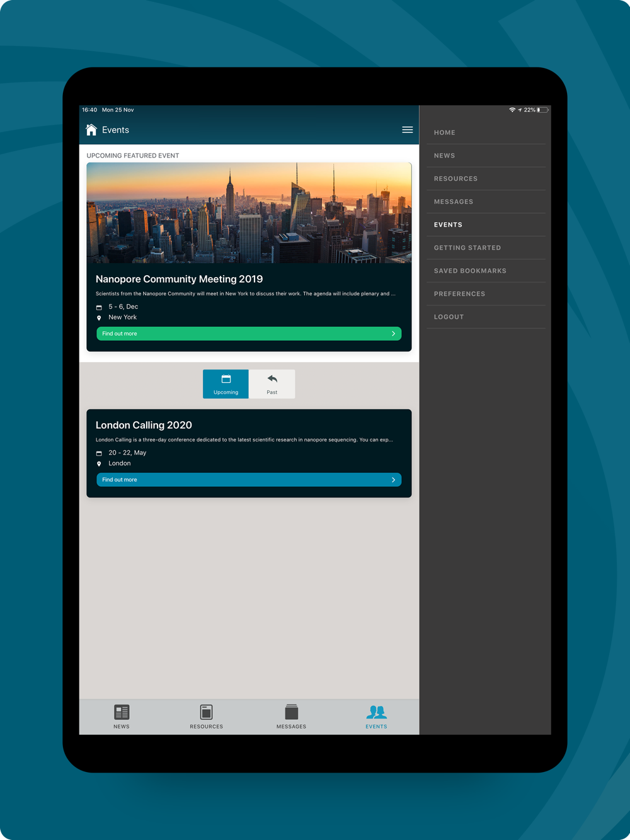Tap the reply arrow icon on Past tab

click(x=272, y=379)
